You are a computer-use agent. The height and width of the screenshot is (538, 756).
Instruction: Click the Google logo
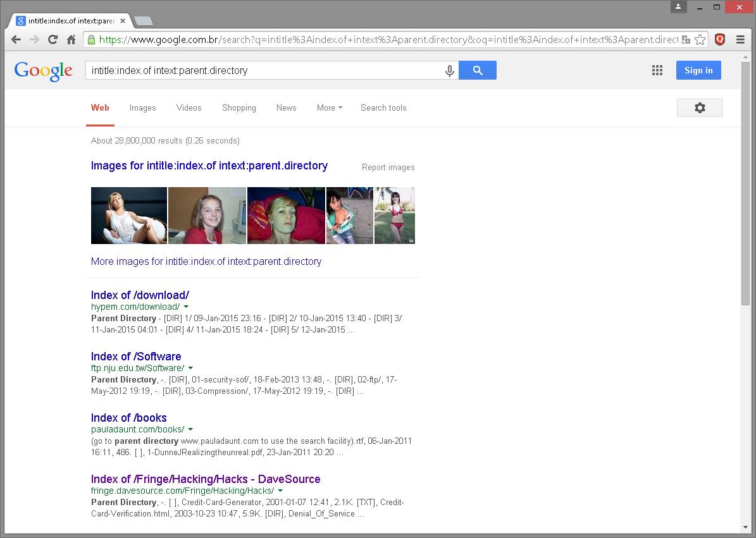[x=44, y=71]
